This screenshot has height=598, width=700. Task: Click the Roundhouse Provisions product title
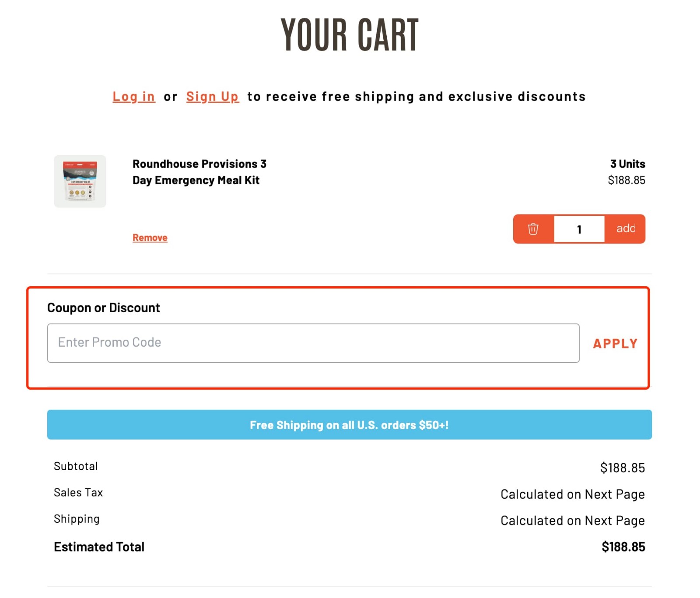point(199,172)
